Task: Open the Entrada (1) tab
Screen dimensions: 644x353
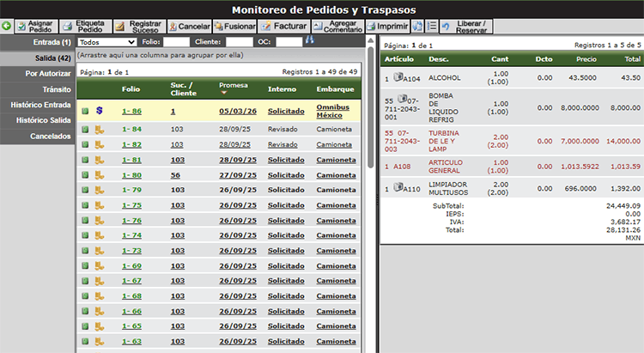Action: pos(38,42)
